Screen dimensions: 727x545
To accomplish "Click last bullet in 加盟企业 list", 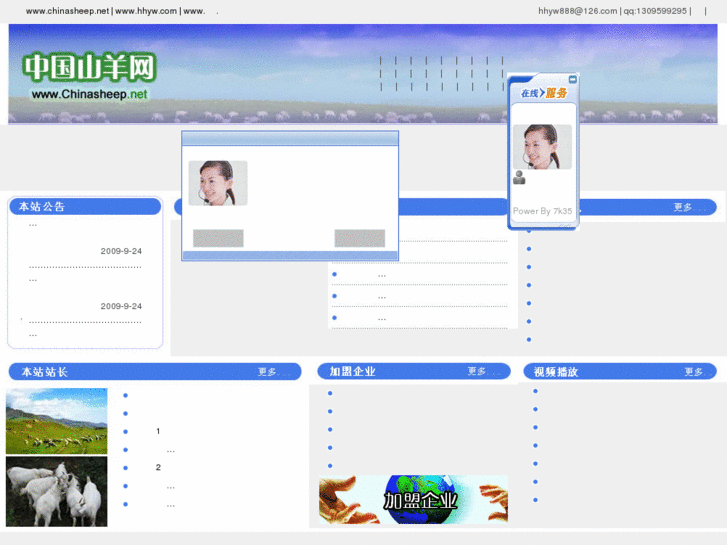I will point(330,466).
